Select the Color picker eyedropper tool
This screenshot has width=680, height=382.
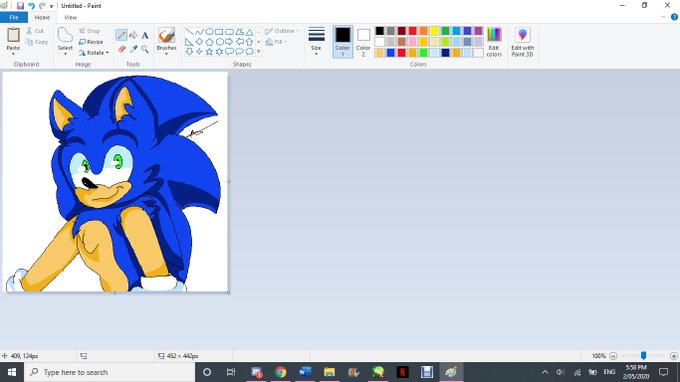[133, 49]
